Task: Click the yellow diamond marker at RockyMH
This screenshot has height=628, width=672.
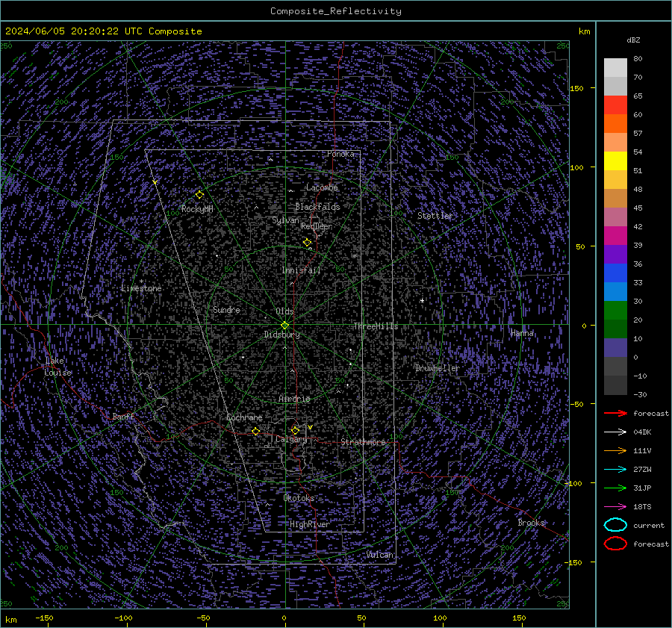Action: pyautogui.click(x=199, y=195)
